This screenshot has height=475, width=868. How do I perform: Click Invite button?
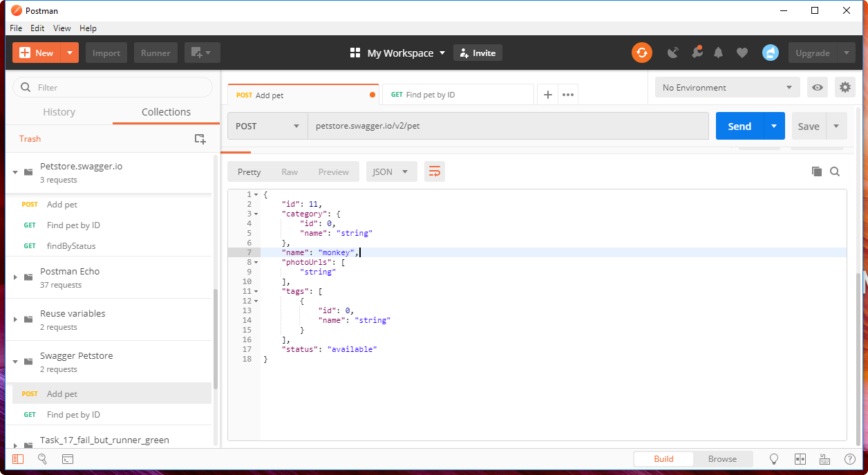(478, 53)
